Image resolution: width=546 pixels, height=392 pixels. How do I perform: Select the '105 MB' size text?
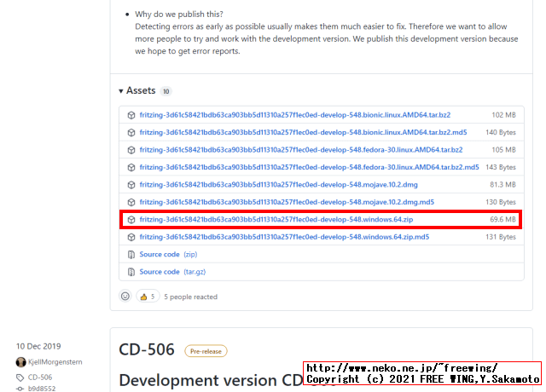(x=504, y=150)
